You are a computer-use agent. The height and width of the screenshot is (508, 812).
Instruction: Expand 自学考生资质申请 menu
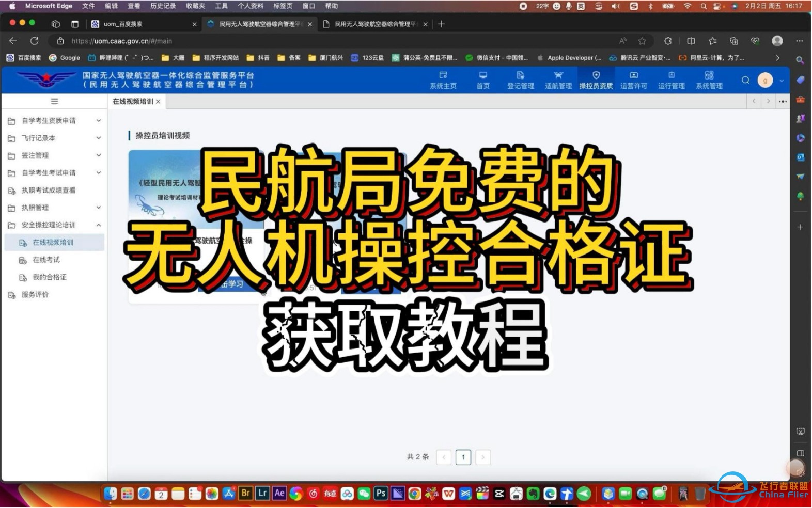click(x=54, y=120)
